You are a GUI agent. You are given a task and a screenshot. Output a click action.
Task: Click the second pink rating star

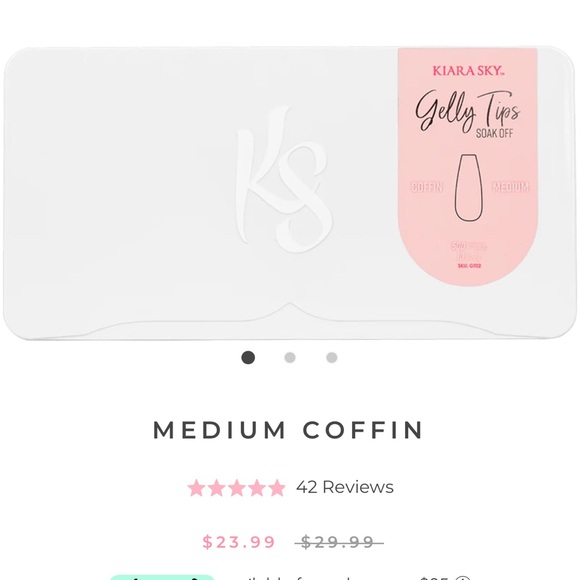point(216,488)
